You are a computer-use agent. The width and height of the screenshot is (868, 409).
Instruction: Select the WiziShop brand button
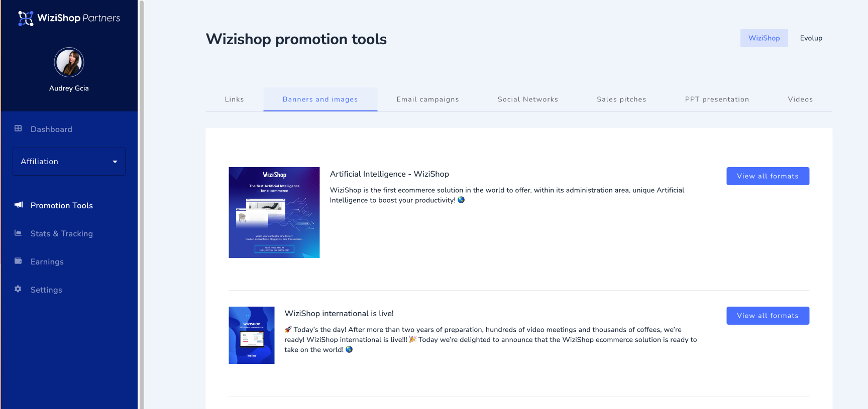(764, 38)
